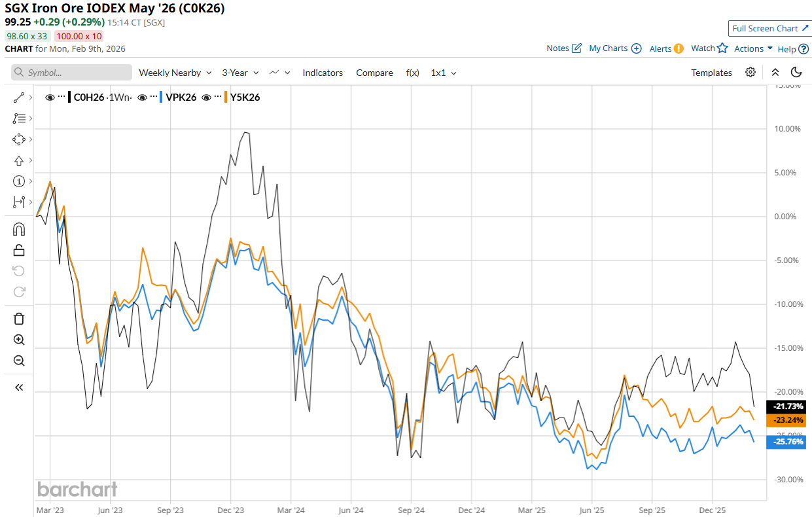This screenshot has height=517, width=812.
Task: Expand the 3-Year period dropdown
Action: (x=240, y=73)
